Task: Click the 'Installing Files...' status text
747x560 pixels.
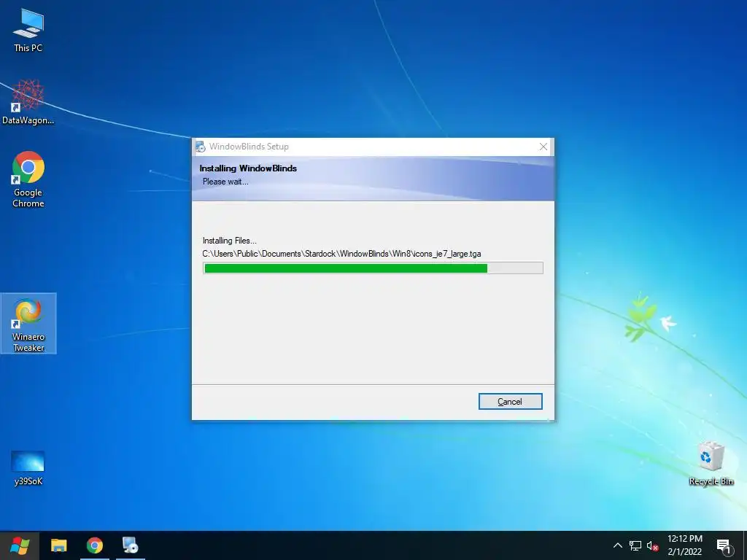Action: pyautogui.click(x=230, y=241)
